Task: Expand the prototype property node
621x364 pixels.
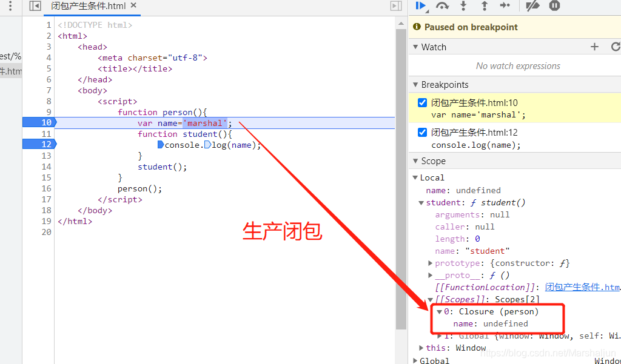Action: [430, 263]
